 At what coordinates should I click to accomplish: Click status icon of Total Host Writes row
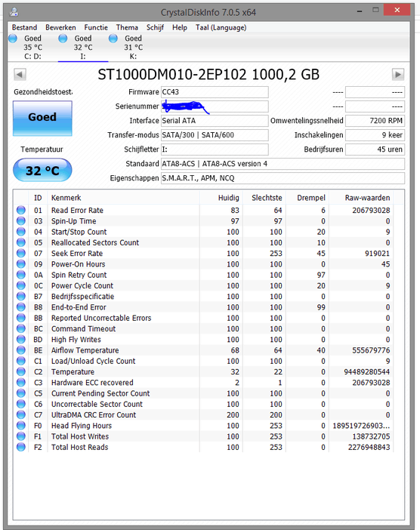[x=21, y=436]
